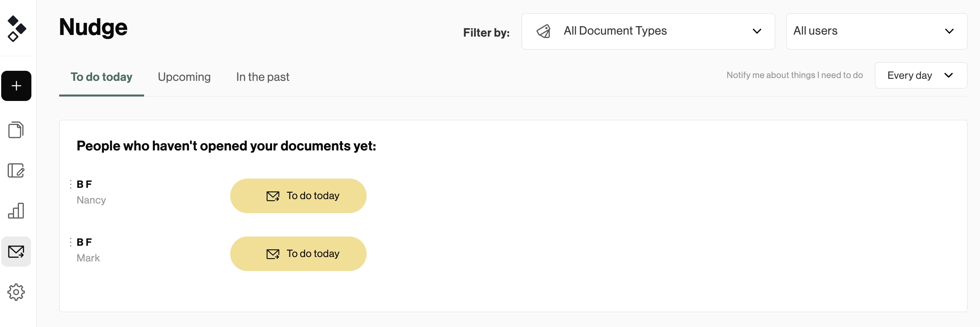The width and height of the screenshot is (980, 327).
Task: Click the drag handle beside Mark's row
Action: coord(71,242)
